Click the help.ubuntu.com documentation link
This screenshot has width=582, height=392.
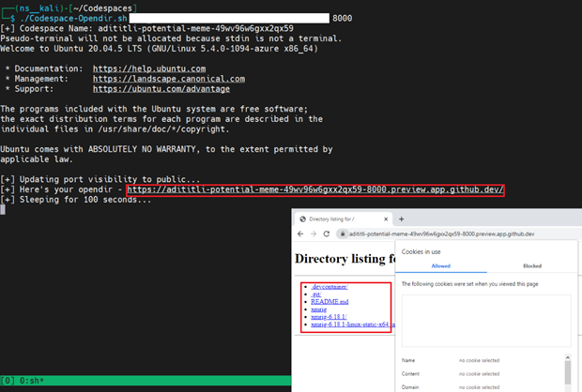pos(162,68)
